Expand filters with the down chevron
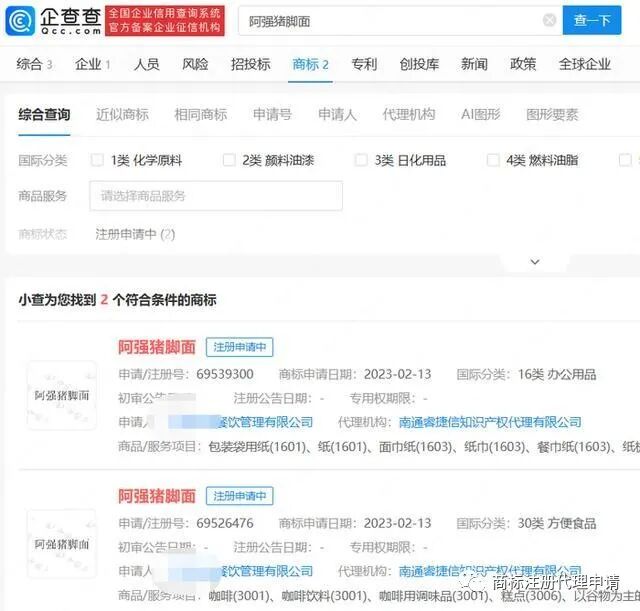640x611 pixels. pyautogui.click(x=535, y=262)
